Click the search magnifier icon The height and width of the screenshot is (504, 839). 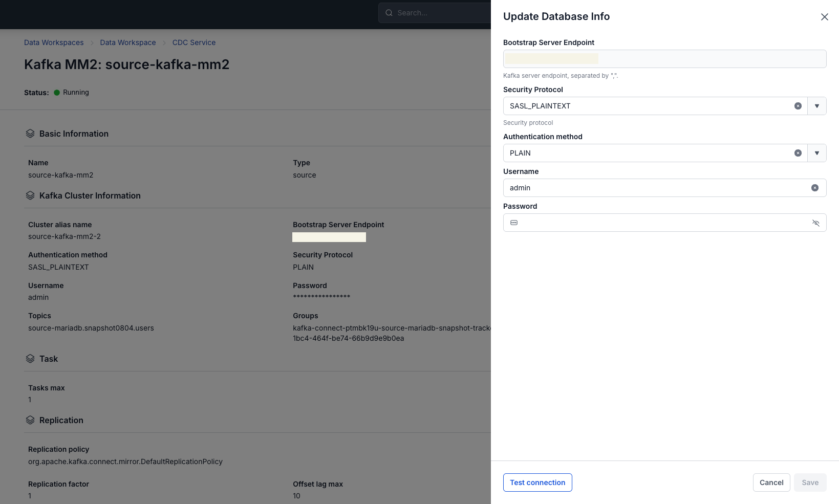click(389, 13)
